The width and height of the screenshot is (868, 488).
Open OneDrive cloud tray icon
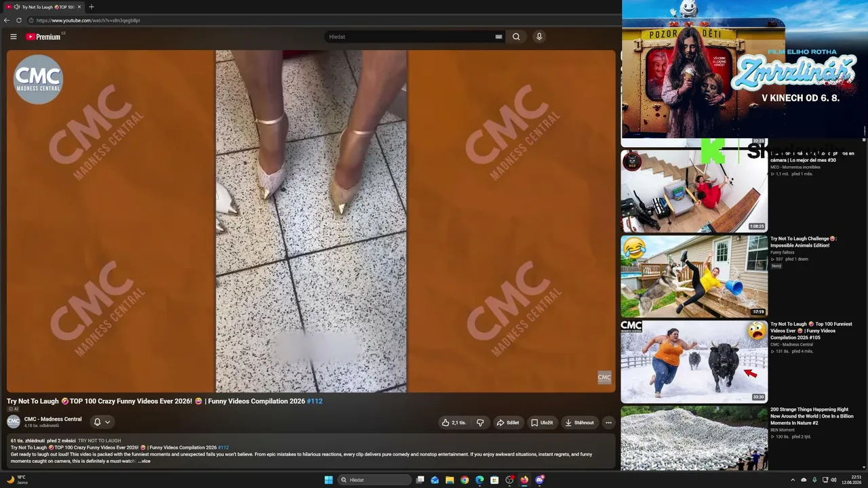coord(804,480)
